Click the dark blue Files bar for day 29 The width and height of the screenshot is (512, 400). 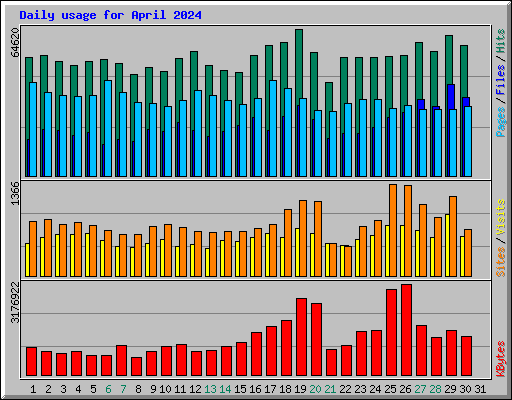[451, 97]
